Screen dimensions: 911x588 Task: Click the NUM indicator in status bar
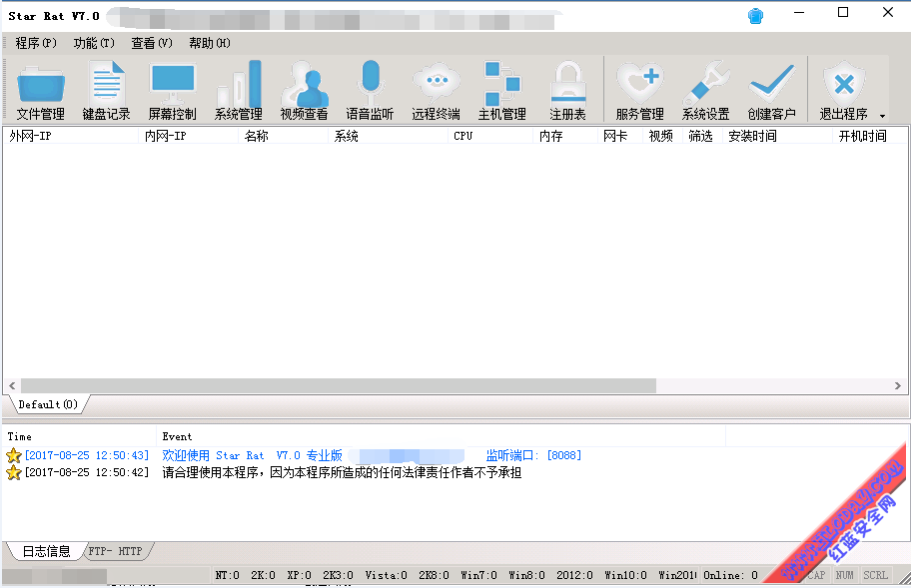(x=845, y=575)
